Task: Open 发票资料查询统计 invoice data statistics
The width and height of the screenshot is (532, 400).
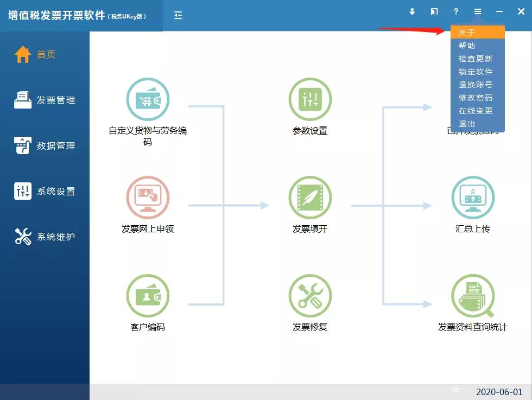Action: click(x=472, y=296)
